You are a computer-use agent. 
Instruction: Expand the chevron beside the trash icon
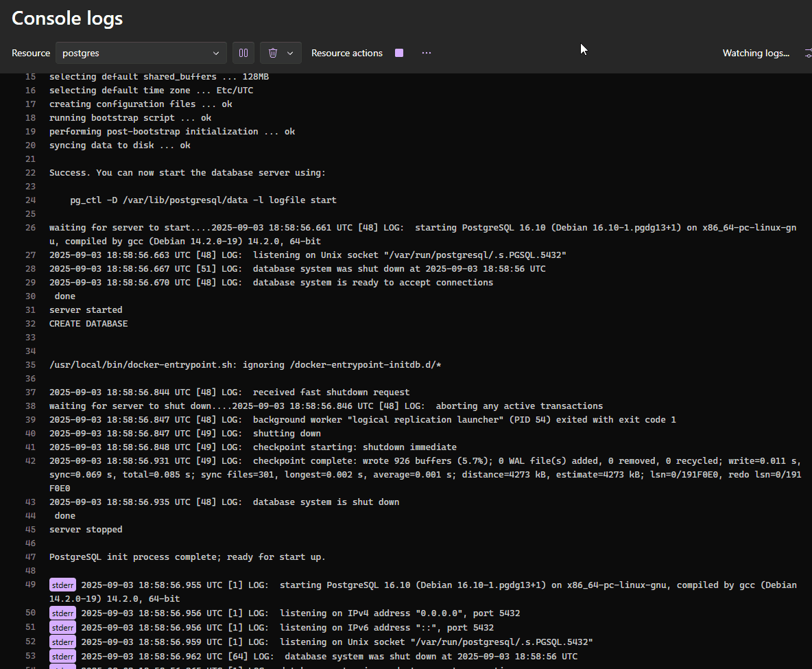[290, 53]
